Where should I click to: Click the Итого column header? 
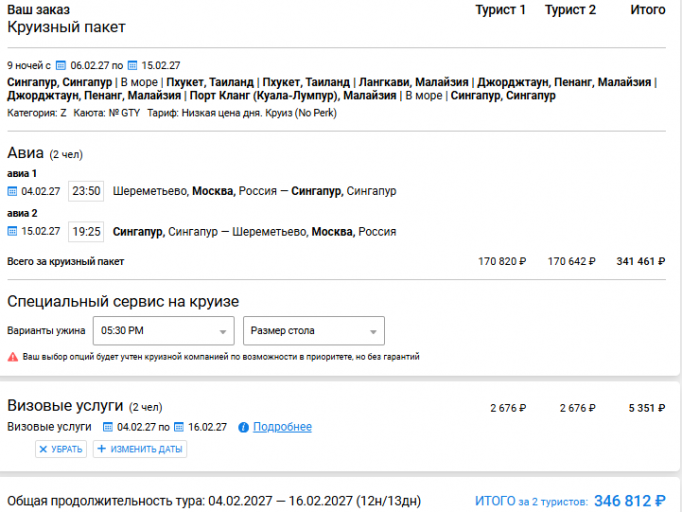coord(648,10)
